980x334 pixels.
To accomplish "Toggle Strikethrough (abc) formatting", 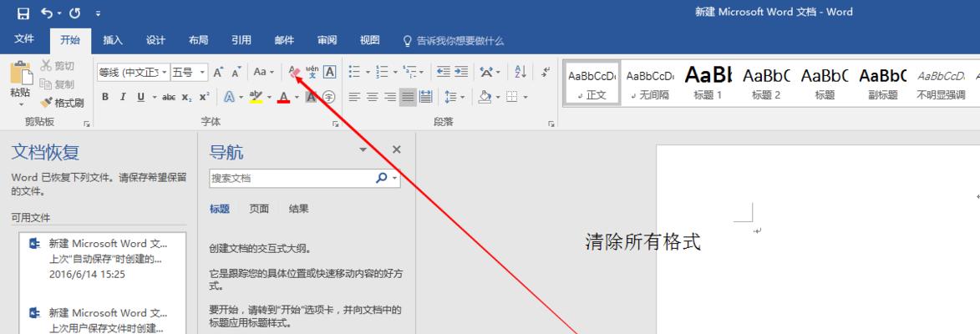I will pyautogui.click(x=169, y=97).
